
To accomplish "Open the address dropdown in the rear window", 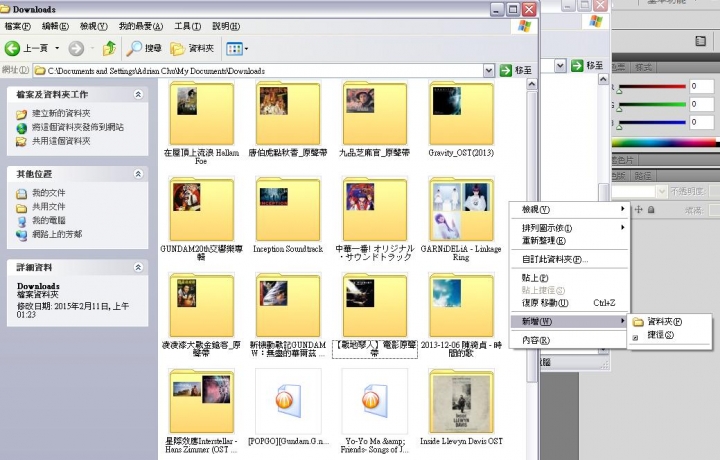I will pos(560,66).
